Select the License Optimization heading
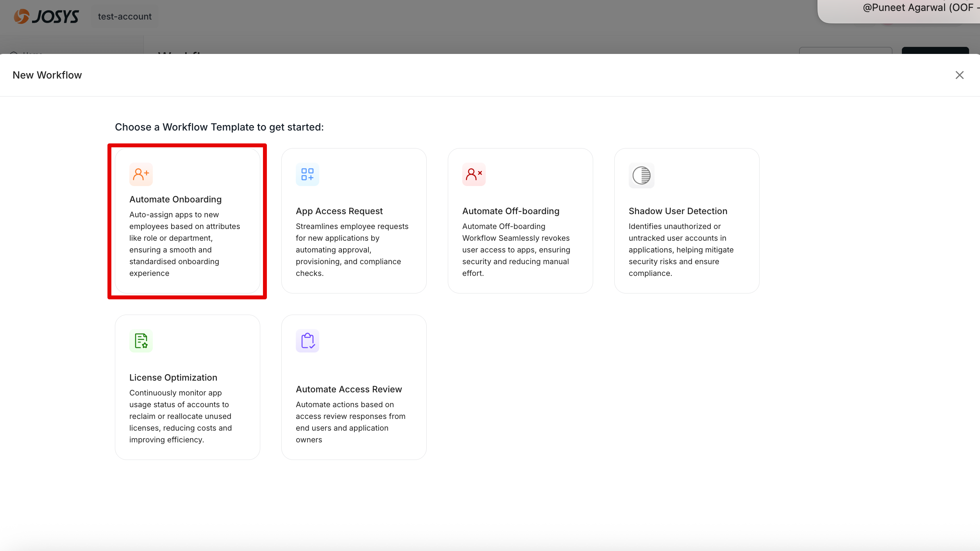The width and height of the screenshot is (980, 551). pos(173,377)
